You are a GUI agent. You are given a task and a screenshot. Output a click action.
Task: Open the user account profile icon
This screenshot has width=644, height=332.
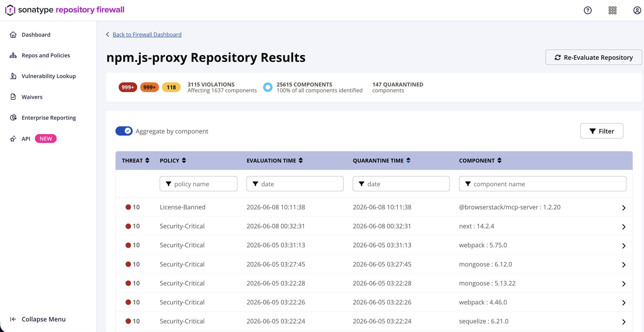(637, 10)
